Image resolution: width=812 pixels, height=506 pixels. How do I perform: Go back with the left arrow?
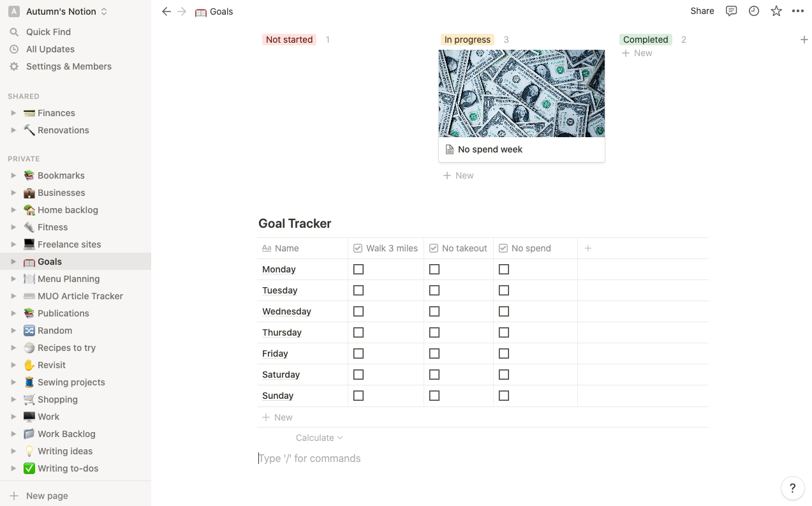pyautogui.click(x=166, y=11)
